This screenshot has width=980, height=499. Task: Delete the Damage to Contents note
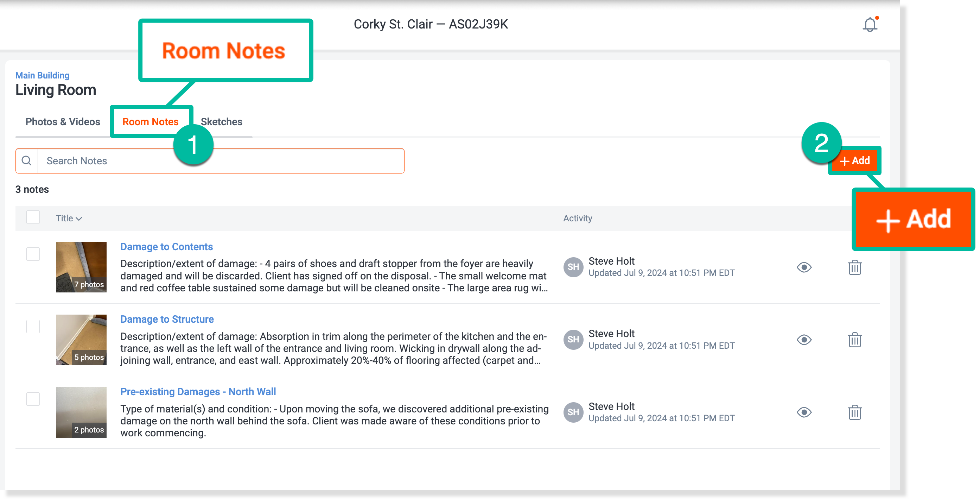point(854,267)
